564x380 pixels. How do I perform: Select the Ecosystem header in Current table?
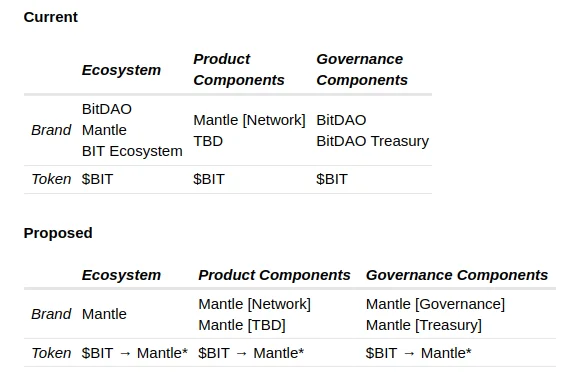(x=121, y=70)
